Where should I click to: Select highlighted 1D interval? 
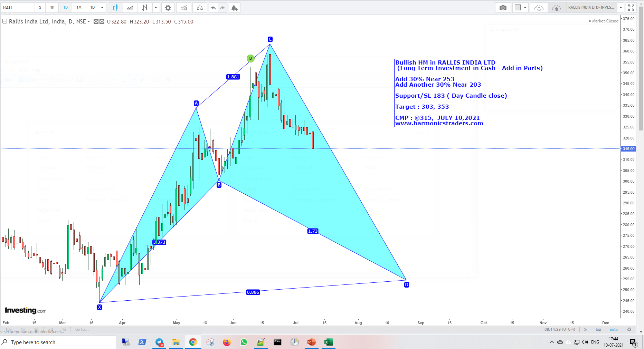click(x=65, y=8)
